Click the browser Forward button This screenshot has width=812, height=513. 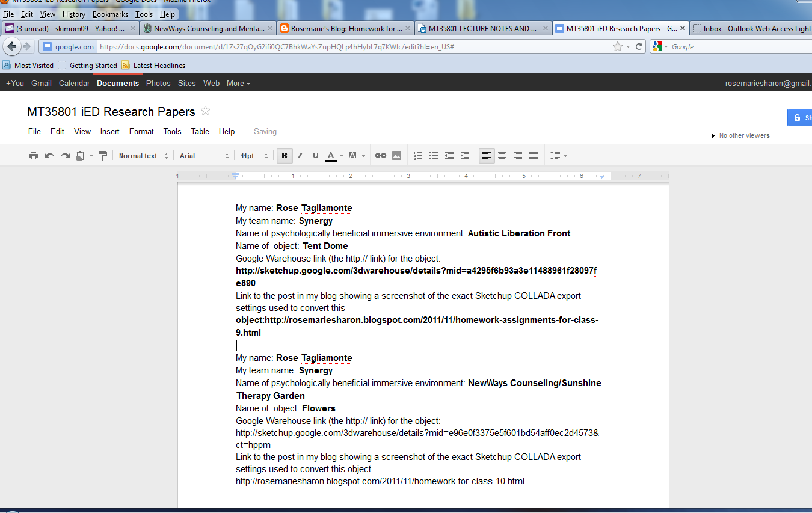coord(27,46)
